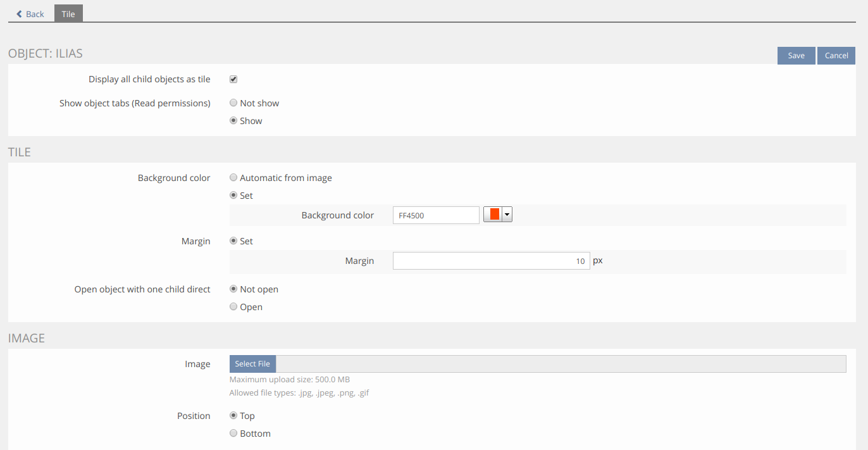Click the Back arrow link
This screenshot has height=450, width=868.
30,14
